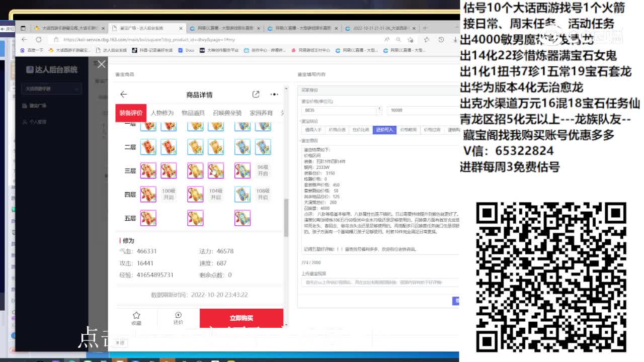Switch to the 家园养育 tab
The image size is (644, 362).
click(261, 113)
